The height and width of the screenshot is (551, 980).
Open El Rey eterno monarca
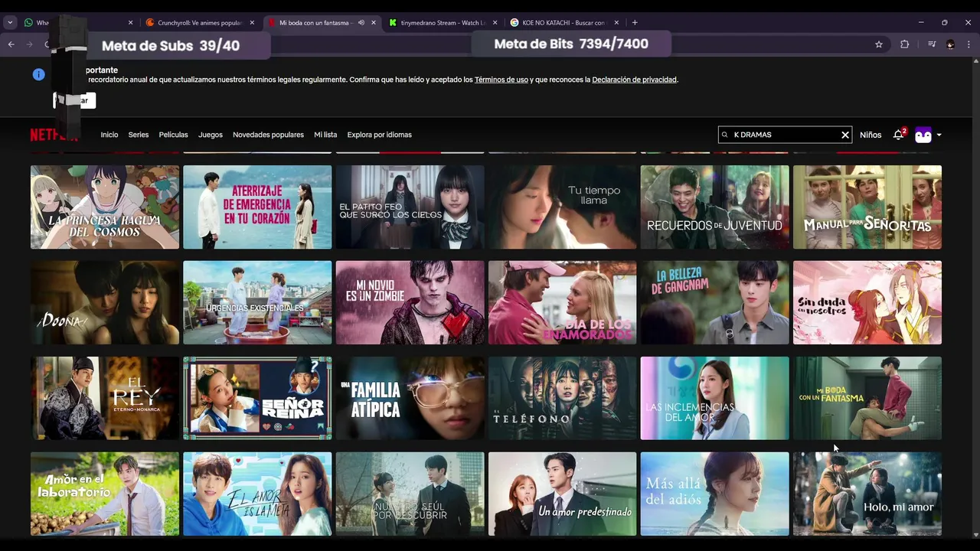(105, 399)
